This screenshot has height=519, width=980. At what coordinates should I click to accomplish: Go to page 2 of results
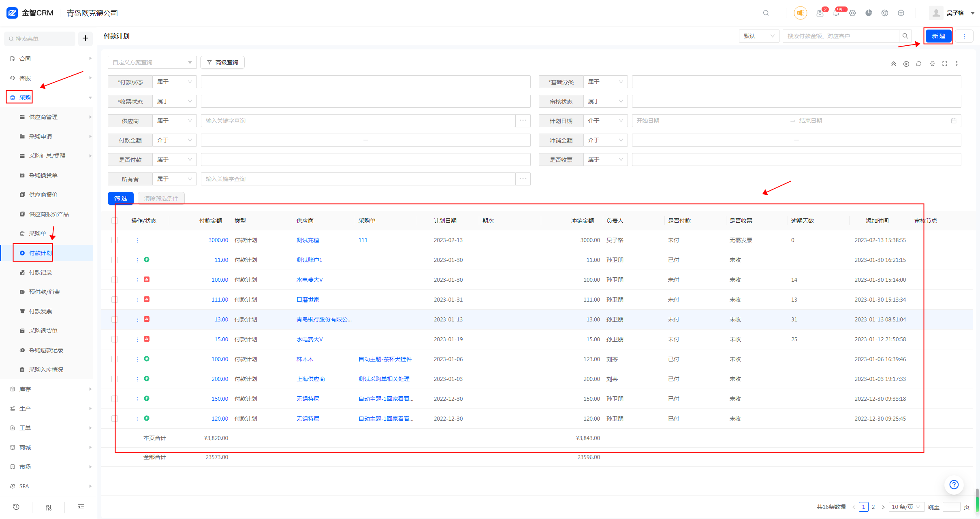pyautogui.click(x=873, y=507)
